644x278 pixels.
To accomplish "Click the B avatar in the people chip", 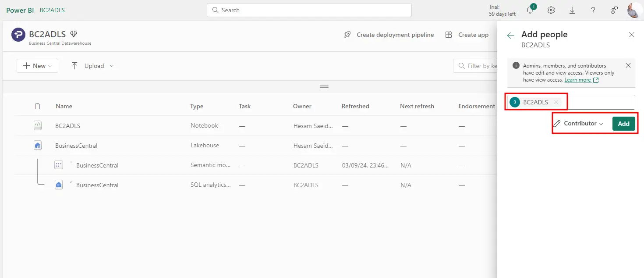I will 515,102.
